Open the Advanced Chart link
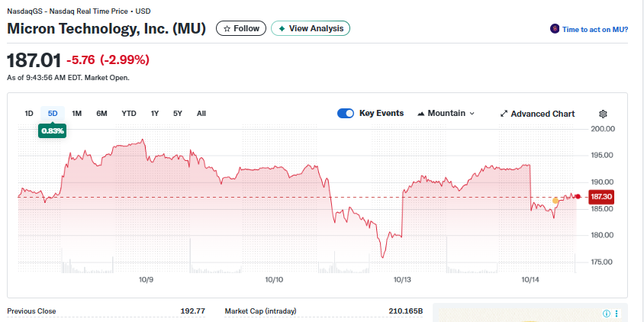644x322 pixels. click(537, 114)
